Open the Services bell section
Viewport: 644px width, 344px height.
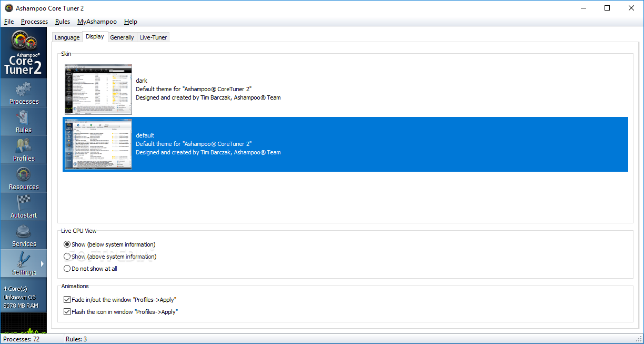(x=24, y=235)
